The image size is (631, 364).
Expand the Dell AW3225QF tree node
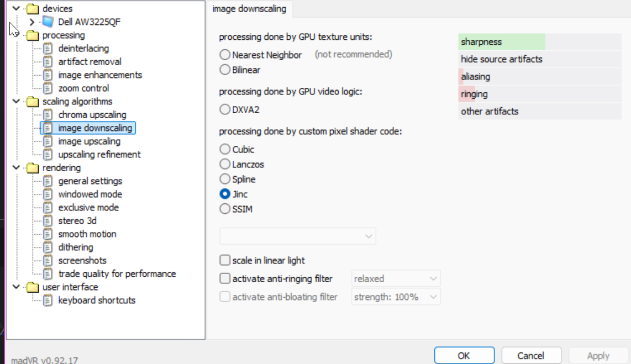pos(32,22)
